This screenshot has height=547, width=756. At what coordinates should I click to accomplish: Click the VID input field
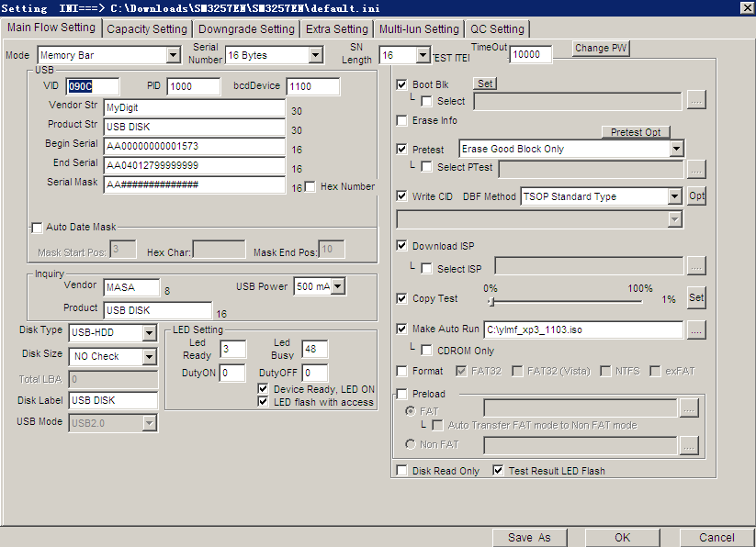(x=93, y=86)
